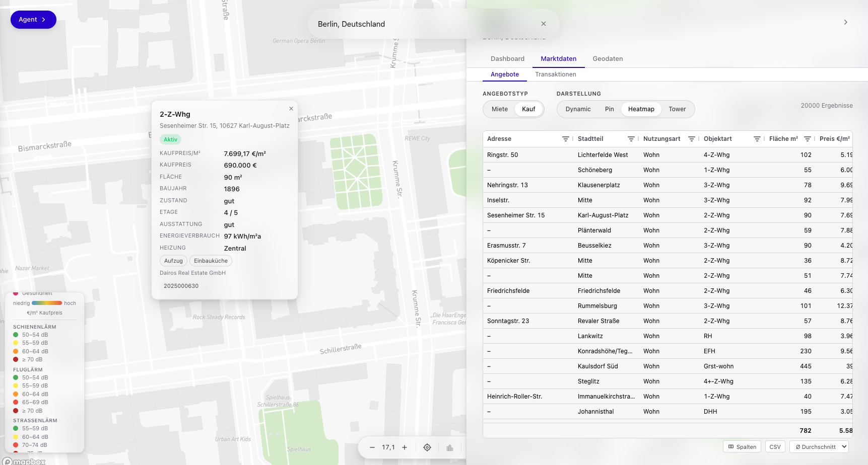Switch display to Tower

677,109
